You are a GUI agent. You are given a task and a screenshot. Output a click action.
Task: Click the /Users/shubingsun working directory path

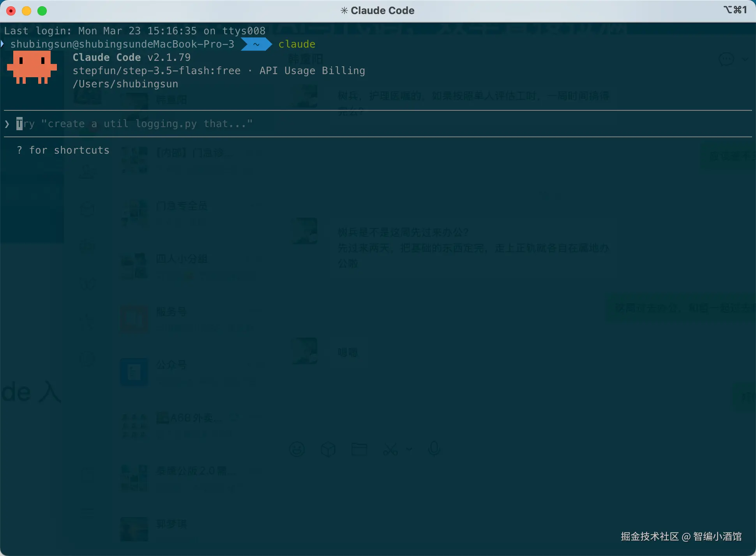pos(125,84)
